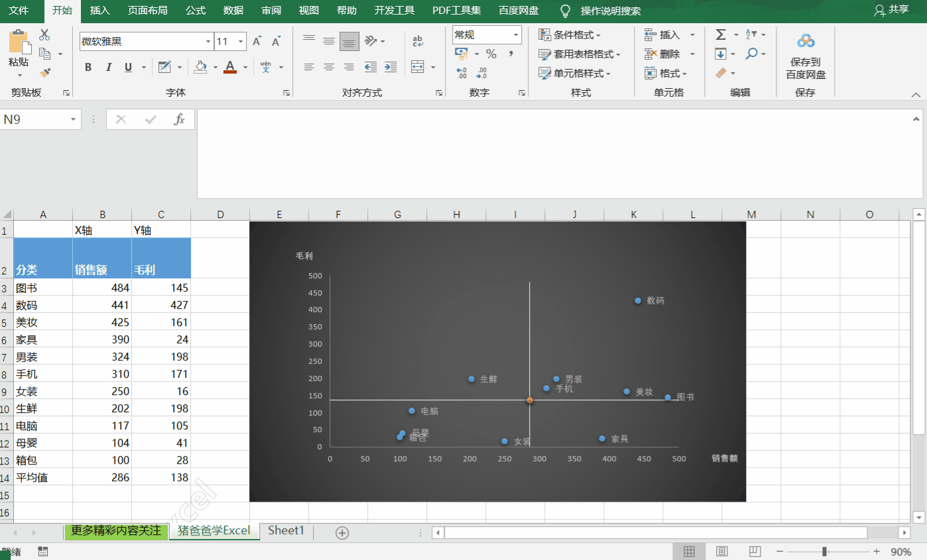This screenshot has height=560, width=927.
Task: Switch to the 插入 Insert tab
Action: tap(100, 11)
